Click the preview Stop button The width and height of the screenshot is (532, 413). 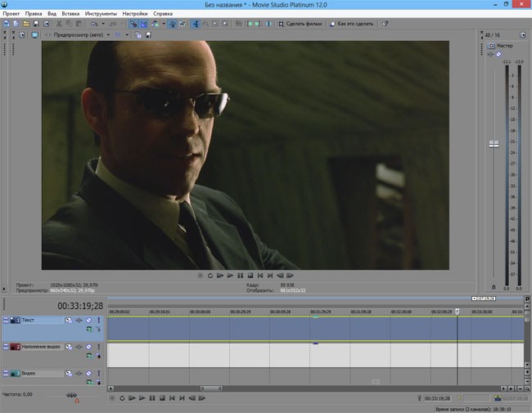tap(250, 276)
